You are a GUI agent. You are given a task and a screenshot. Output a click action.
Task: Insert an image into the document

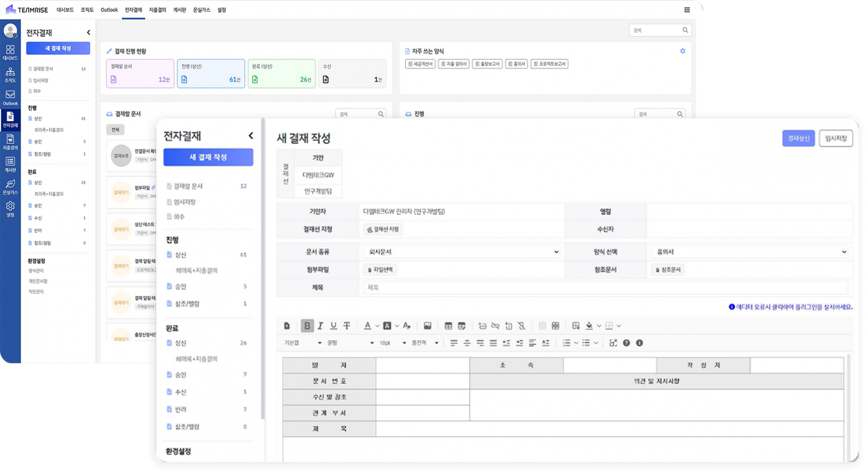(x=427, y=326)
